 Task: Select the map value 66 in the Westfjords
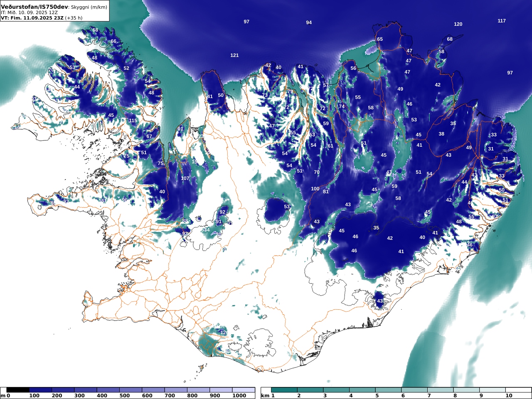click(x=113, y=41)
